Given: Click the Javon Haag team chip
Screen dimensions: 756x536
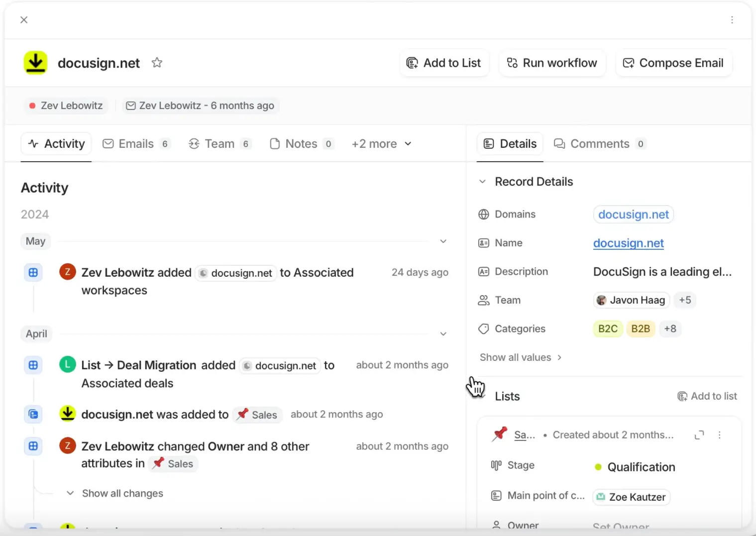Looking at the screenshot, I should pos(632,300).
